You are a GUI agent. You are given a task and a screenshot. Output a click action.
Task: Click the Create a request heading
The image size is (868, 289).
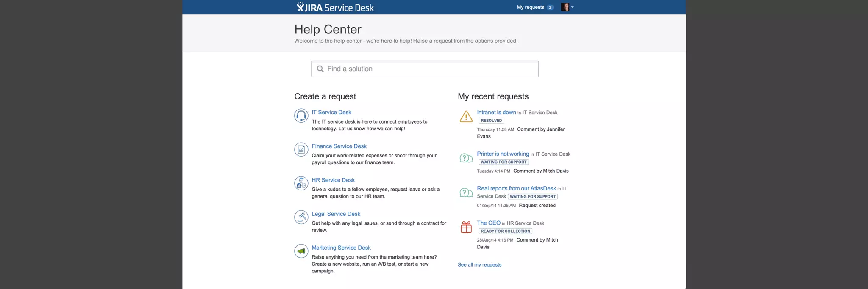[x=325, y=96]
